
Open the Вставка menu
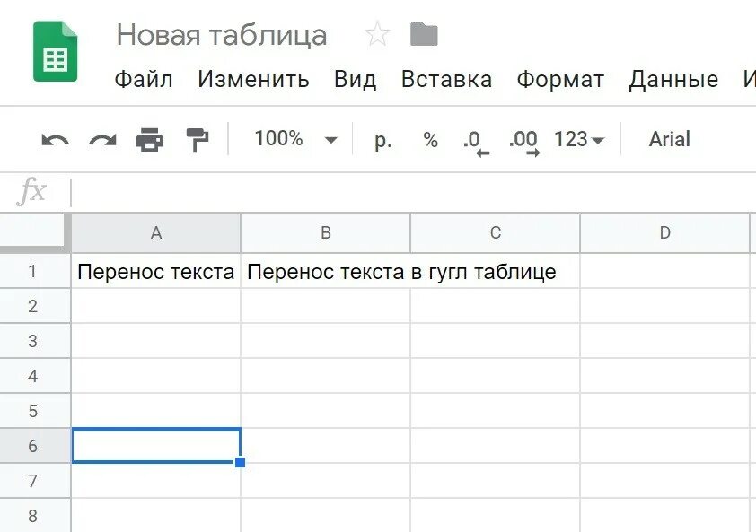tap(446, 79)
